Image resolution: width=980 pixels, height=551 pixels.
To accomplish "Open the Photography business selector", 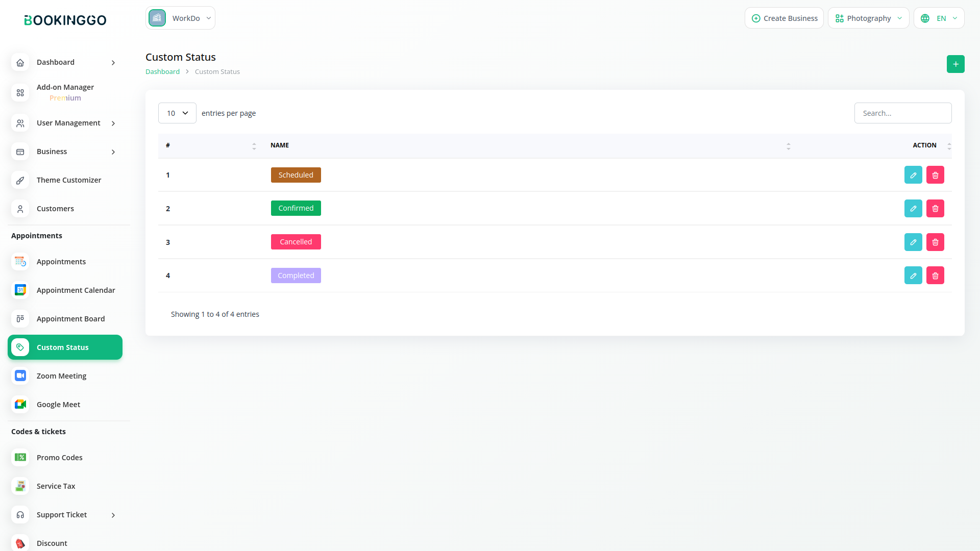I will (x=868, y=18).
